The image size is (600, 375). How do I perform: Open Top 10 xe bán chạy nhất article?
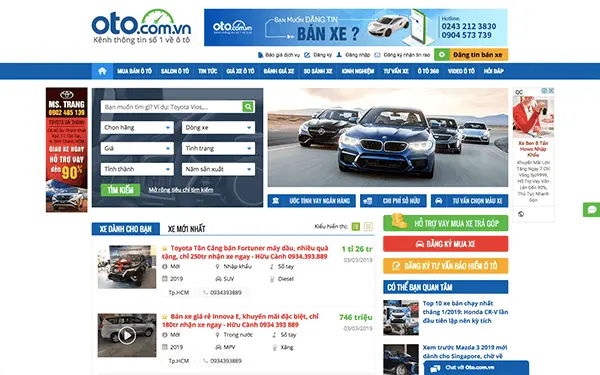point(465,312)
